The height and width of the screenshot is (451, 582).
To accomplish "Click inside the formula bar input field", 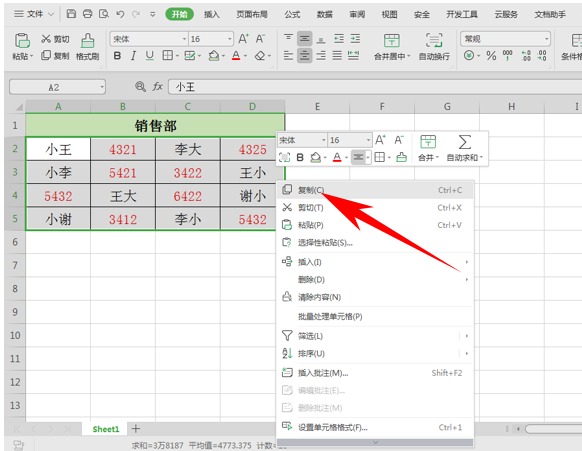I will tap(375, 87).
